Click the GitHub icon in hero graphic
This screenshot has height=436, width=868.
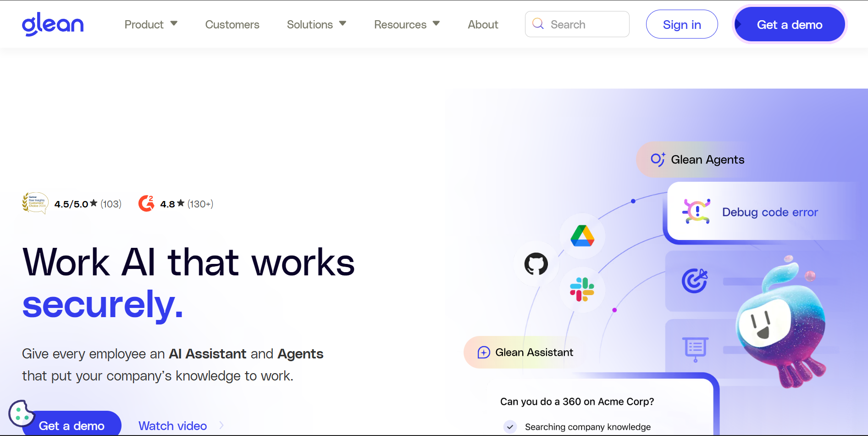tap(536, 264)
